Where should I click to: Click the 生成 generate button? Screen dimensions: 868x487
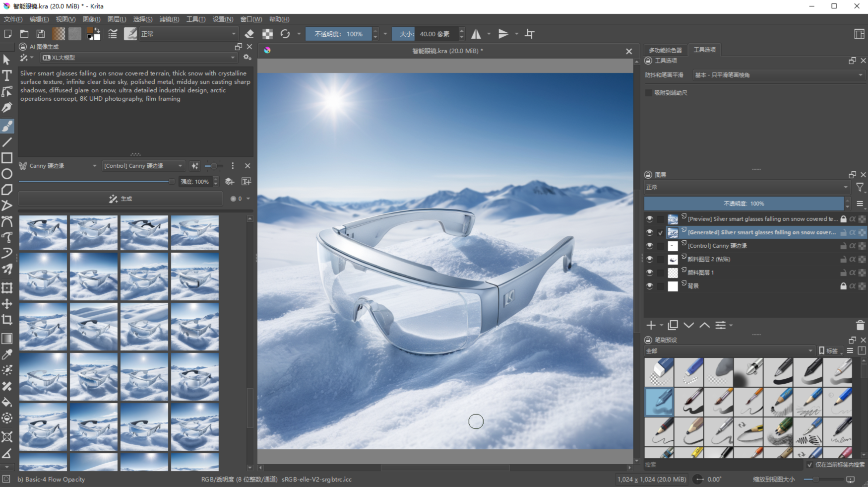coord(121,199)
